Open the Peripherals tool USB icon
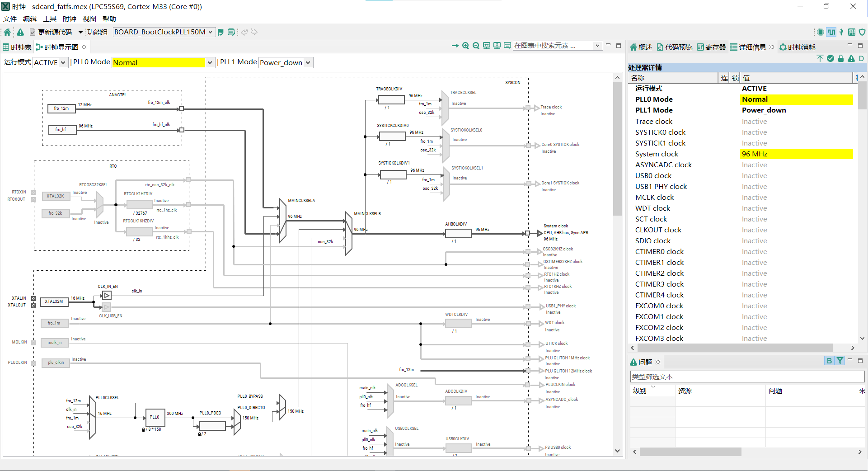 (x=841, y=32)
